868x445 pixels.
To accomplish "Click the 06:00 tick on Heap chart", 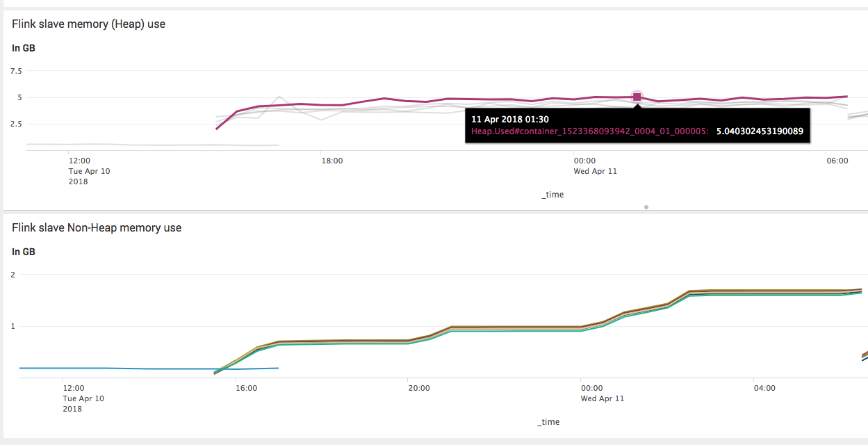I will (x=837, y=161).
